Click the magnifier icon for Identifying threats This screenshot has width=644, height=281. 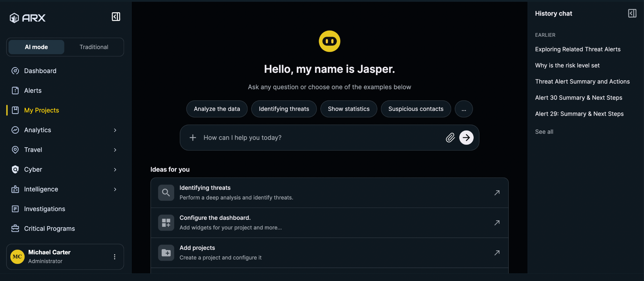tap(166, 193)
